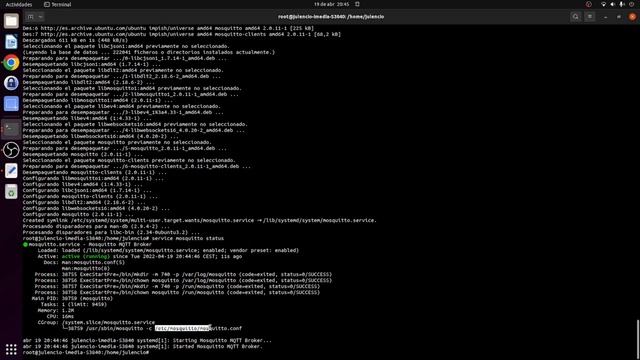
Task: Click the 'Configurando mosquitto-clients' line
Action: point(90,196)
